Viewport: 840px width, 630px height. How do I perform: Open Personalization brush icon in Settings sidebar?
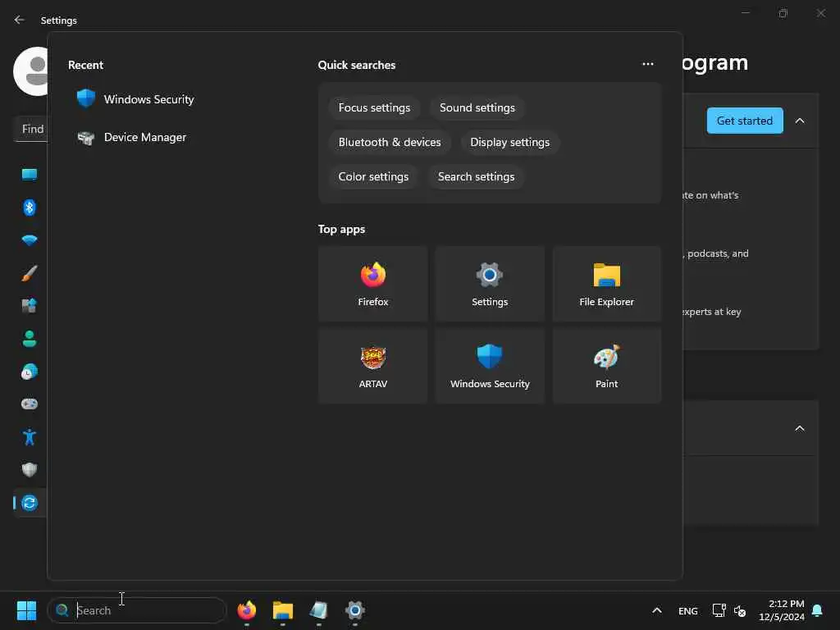[30, 273]
